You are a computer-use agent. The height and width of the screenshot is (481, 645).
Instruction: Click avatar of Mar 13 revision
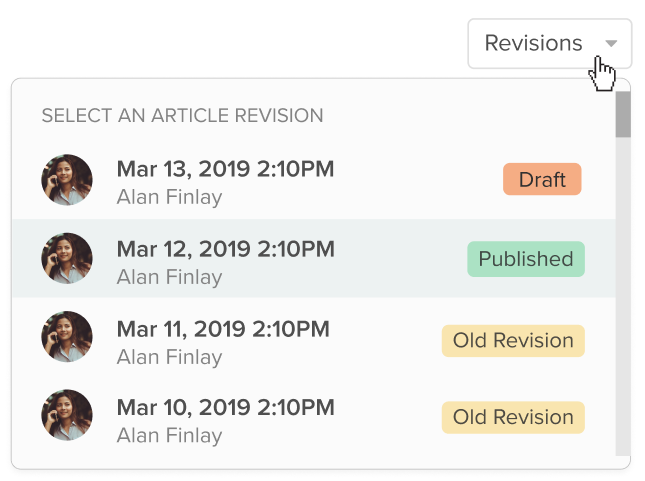[x=67, y=181]
